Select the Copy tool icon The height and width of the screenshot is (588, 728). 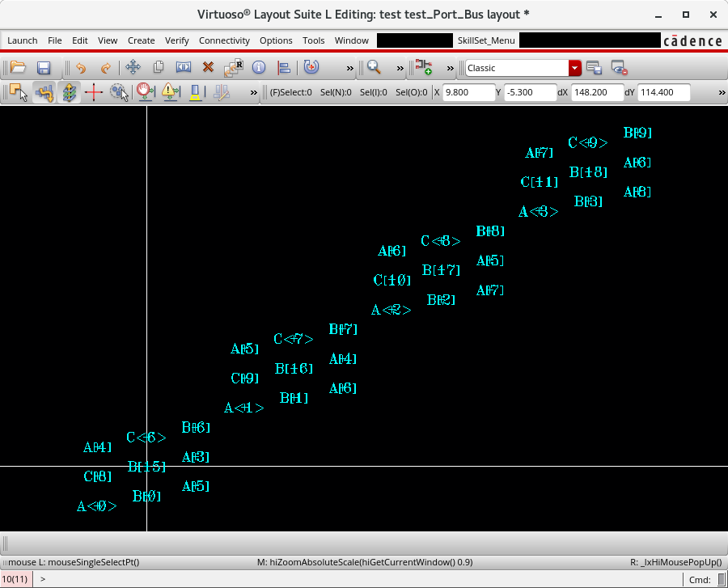coord(159,67)
